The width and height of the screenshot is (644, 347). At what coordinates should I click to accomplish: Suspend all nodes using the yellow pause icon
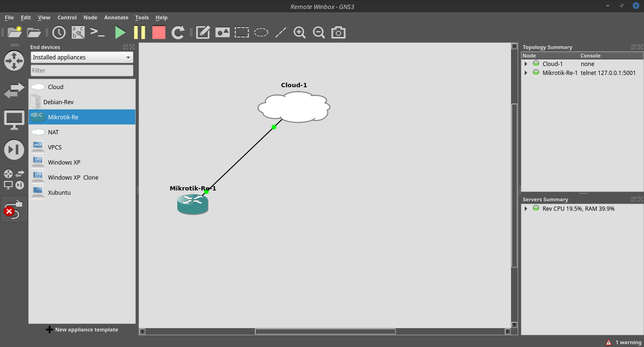140,32
